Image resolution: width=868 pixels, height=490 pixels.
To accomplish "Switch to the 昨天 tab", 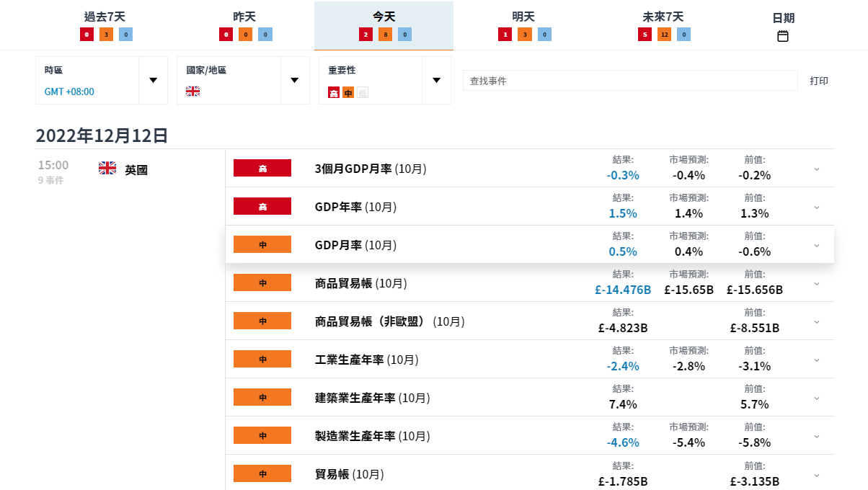I will 244,17.
